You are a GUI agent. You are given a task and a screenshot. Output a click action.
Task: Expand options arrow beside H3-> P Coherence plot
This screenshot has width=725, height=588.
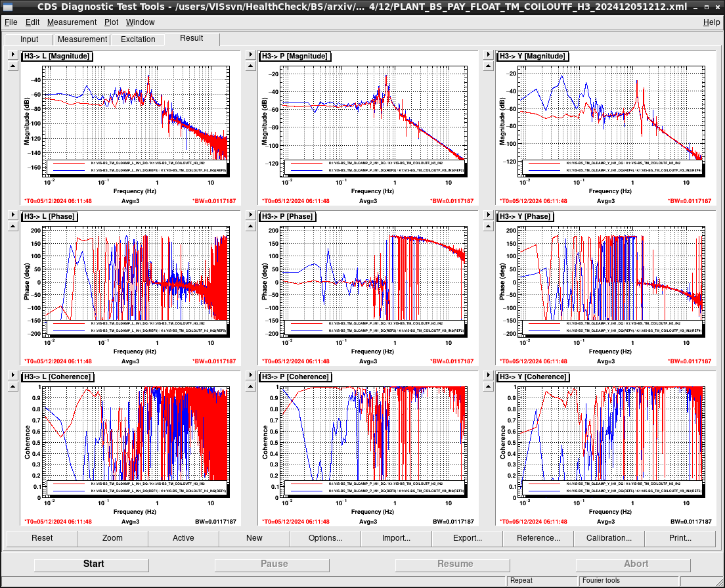coord(251,375)
